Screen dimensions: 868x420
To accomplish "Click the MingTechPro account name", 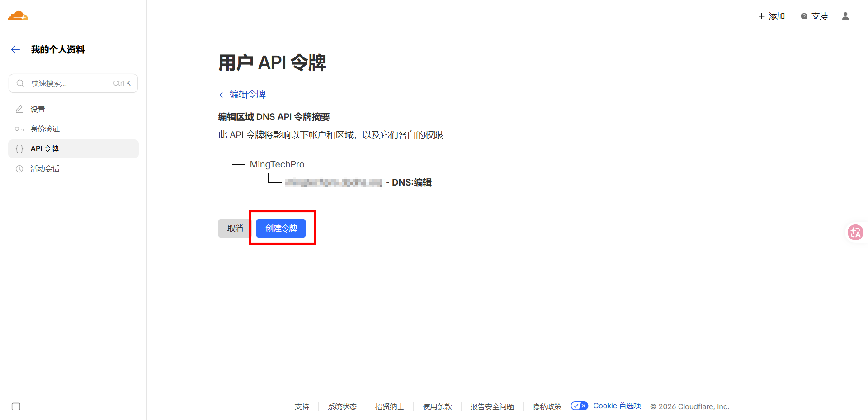I will (277, 164).
